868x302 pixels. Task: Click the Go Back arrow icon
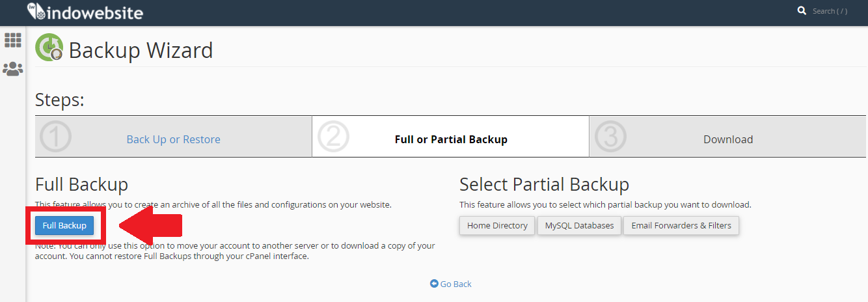click(434, 284)
